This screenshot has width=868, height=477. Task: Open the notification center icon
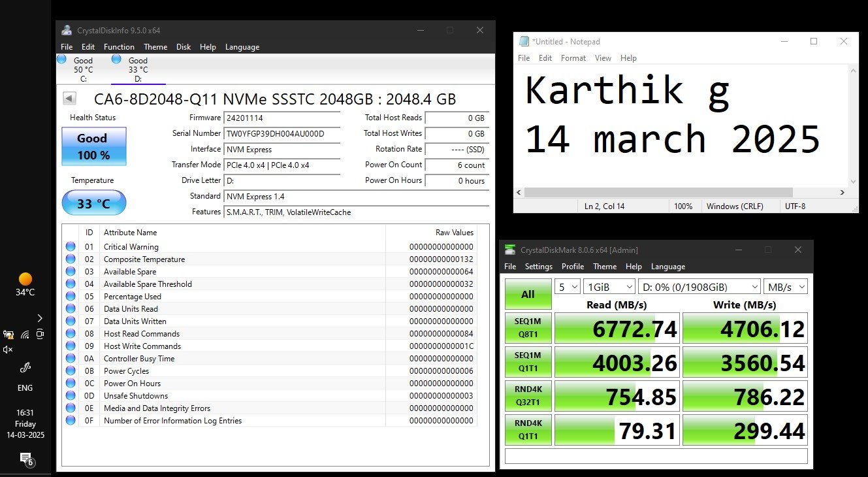25,458
